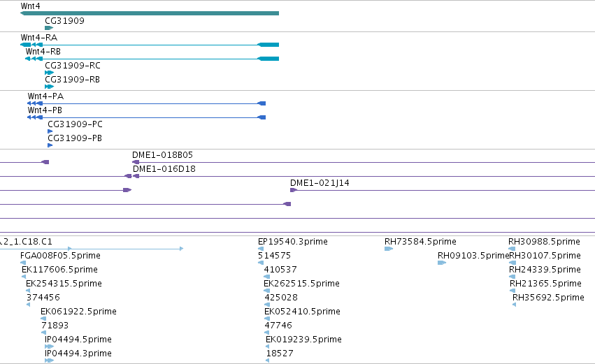The height and width of the screenshot is (364, 595).
Task: Click the RH35692.5prime label
Action: 548,298
